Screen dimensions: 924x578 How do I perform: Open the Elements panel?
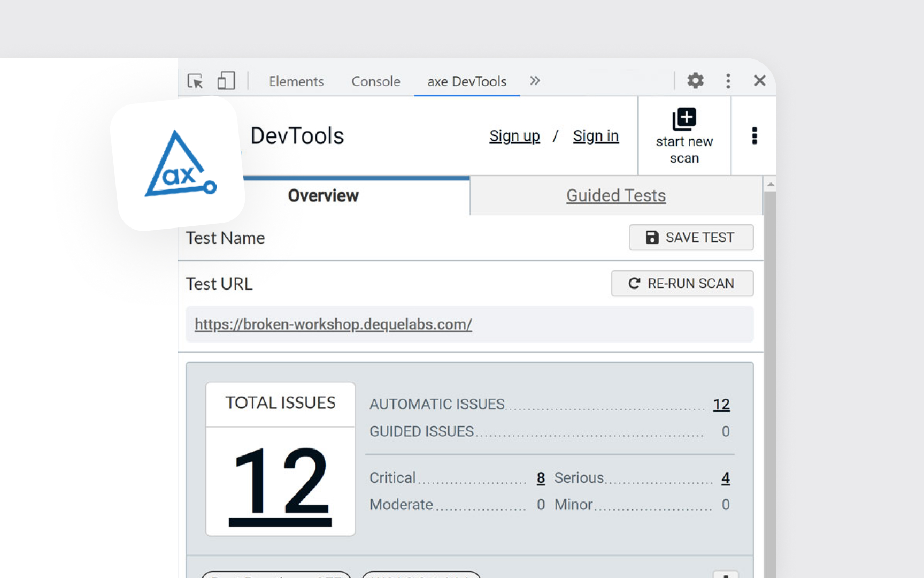296,81
